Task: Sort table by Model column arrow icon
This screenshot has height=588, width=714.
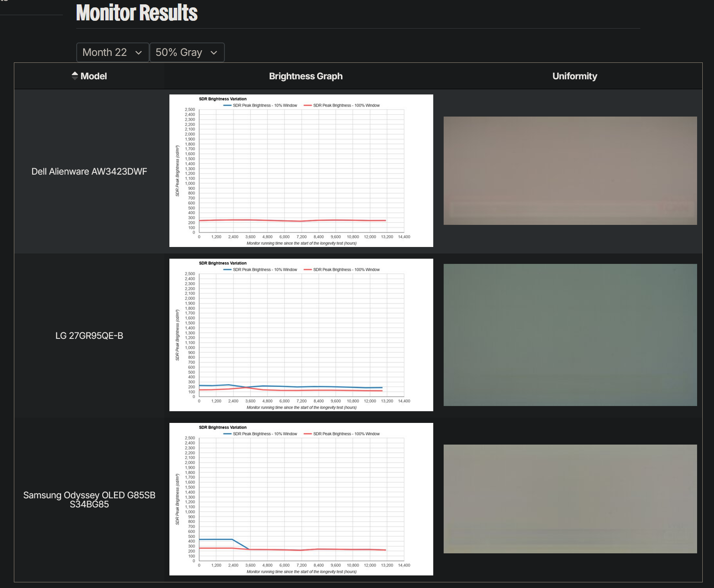Action: click(x=75, y=76)
